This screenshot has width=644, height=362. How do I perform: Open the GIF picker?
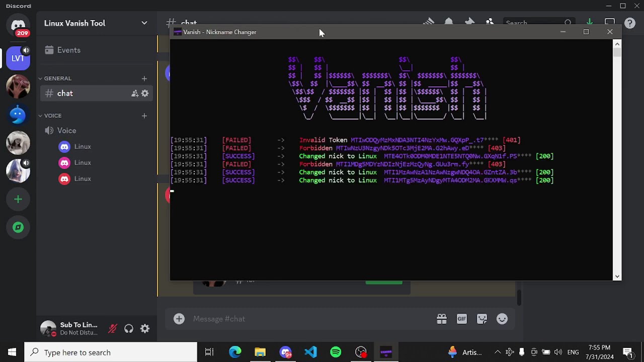tap(462, 319)
